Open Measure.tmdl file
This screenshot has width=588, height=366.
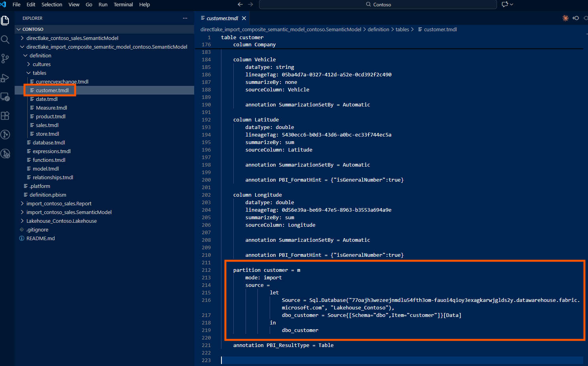104,108
